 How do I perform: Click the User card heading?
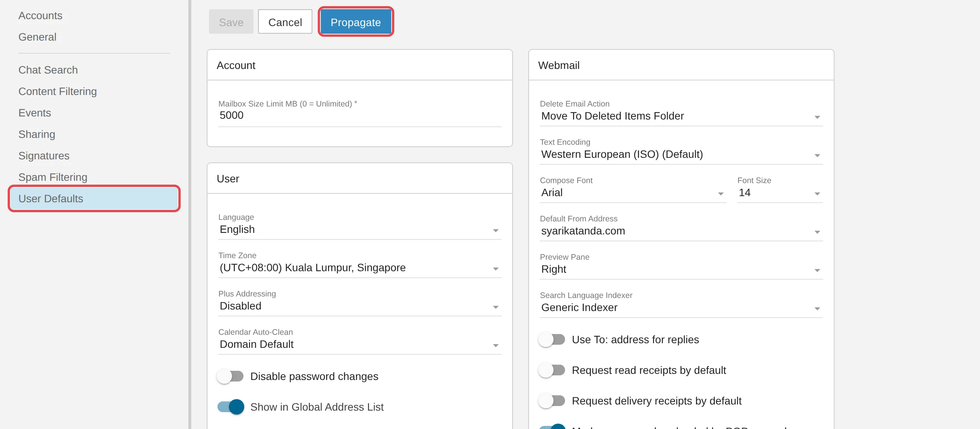click(228, 179)
